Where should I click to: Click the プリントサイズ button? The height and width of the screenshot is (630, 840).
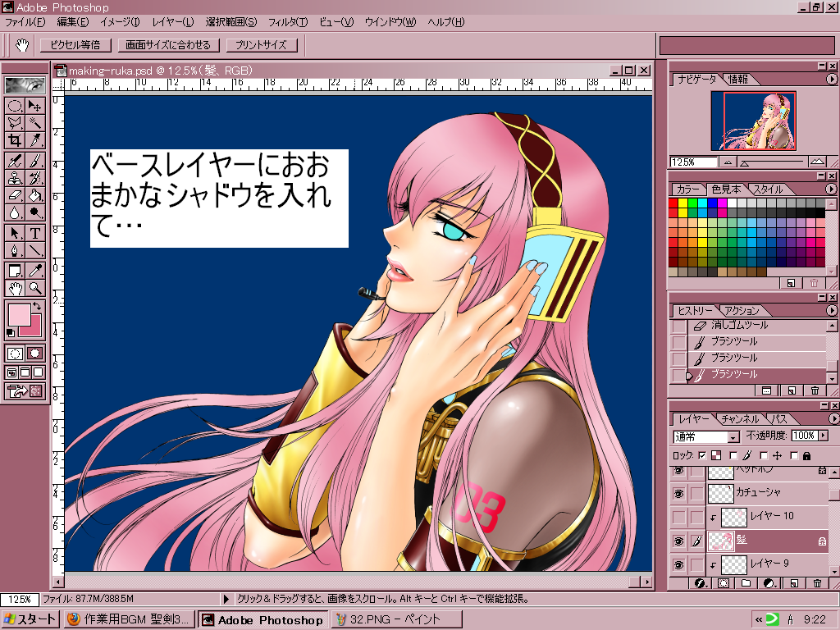pyautogui.click(x=262, y=45)
